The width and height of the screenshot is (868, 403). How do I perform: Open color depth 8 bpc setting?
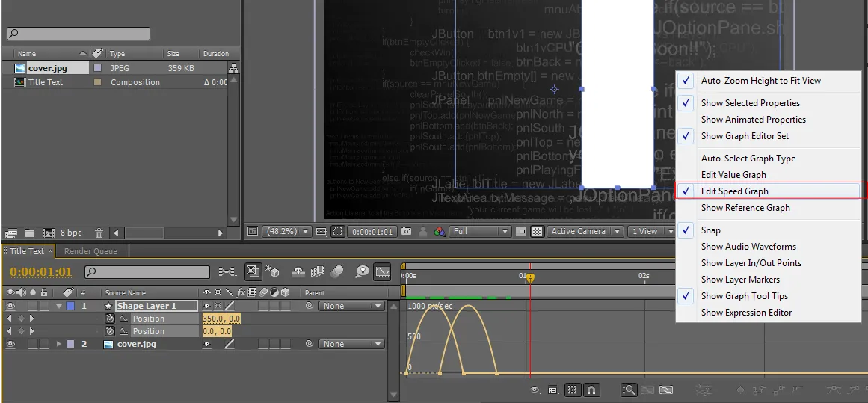pyautogui.click(x=71, y=233)
